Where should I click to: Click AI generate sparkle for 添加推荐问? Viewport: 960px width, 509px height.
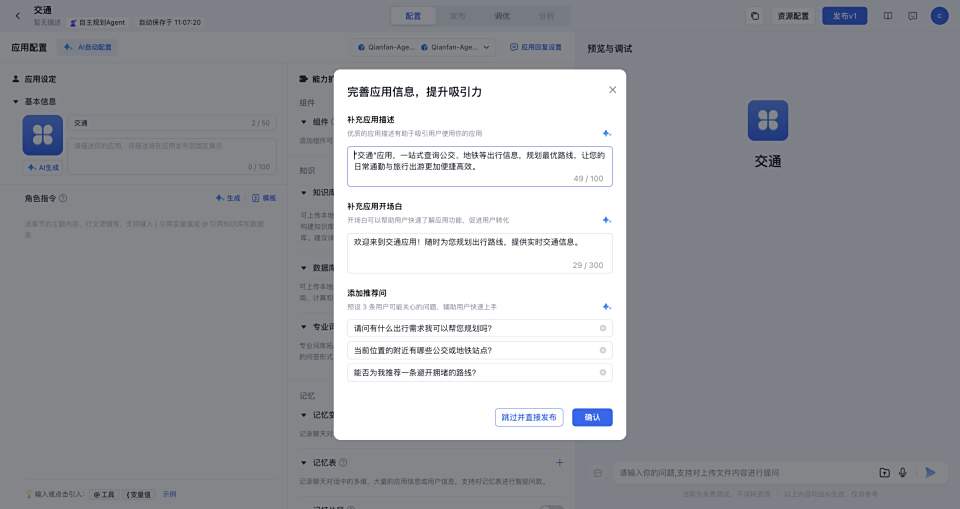[x=606, y=307]
